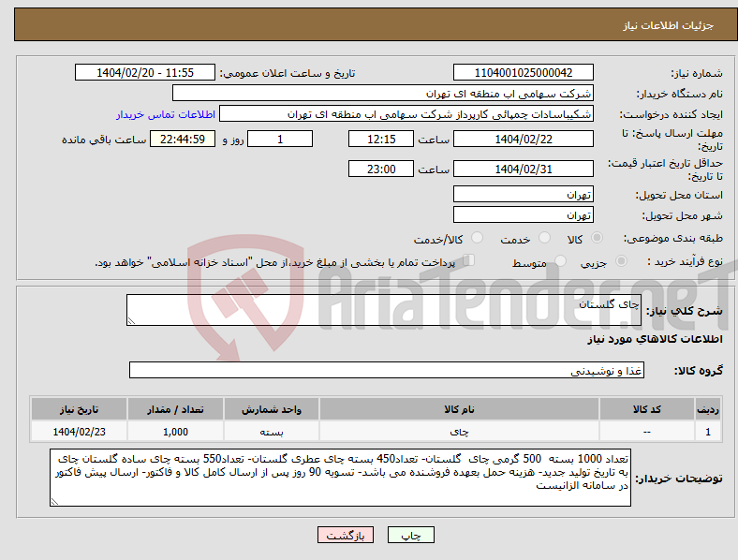Click the code cell showing -- in row 1
This screenshot has height=560, width=738.
coord(647,432)
